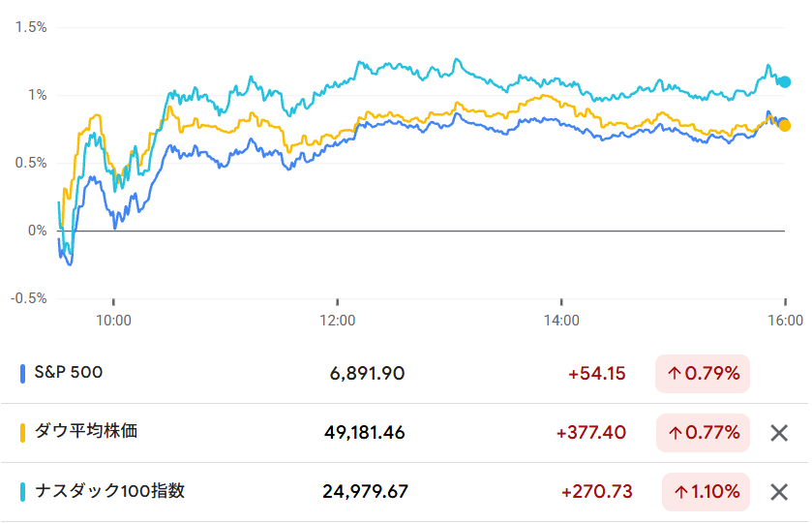Remove ダウ平均株価 with its X icon

[x=778, y=433]
